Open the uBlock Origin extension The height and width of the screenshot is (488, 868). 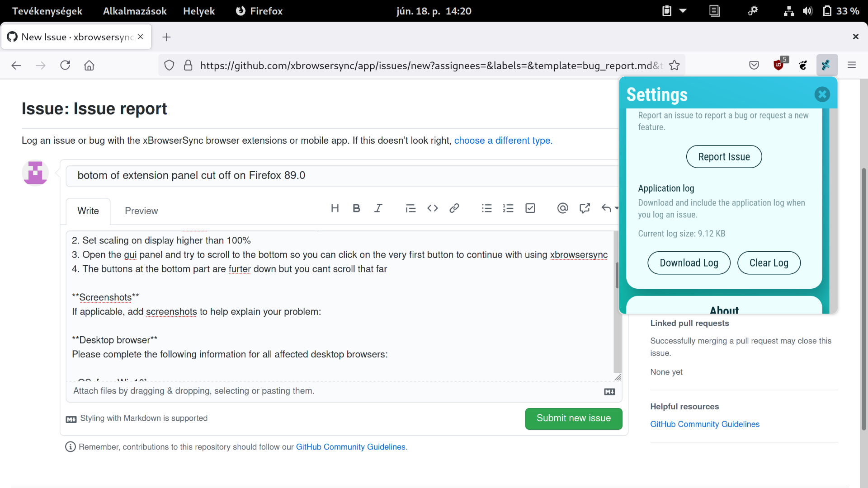click(778, 65)
